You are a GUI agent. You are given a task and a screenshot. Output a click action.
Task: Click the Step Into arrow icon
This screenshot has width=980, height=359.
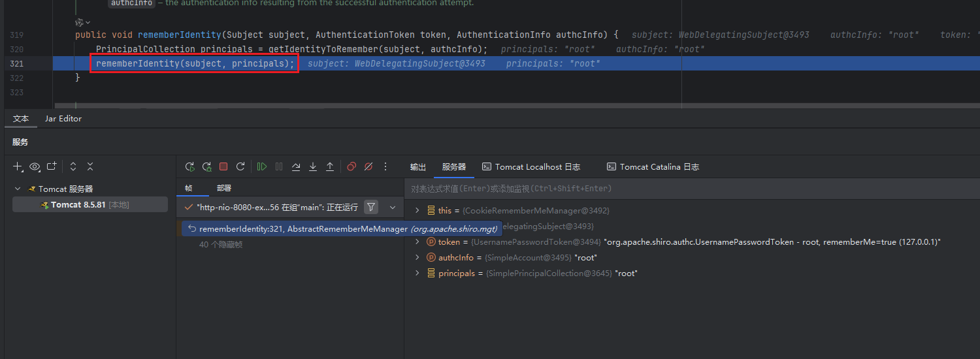tap(313, 167)
